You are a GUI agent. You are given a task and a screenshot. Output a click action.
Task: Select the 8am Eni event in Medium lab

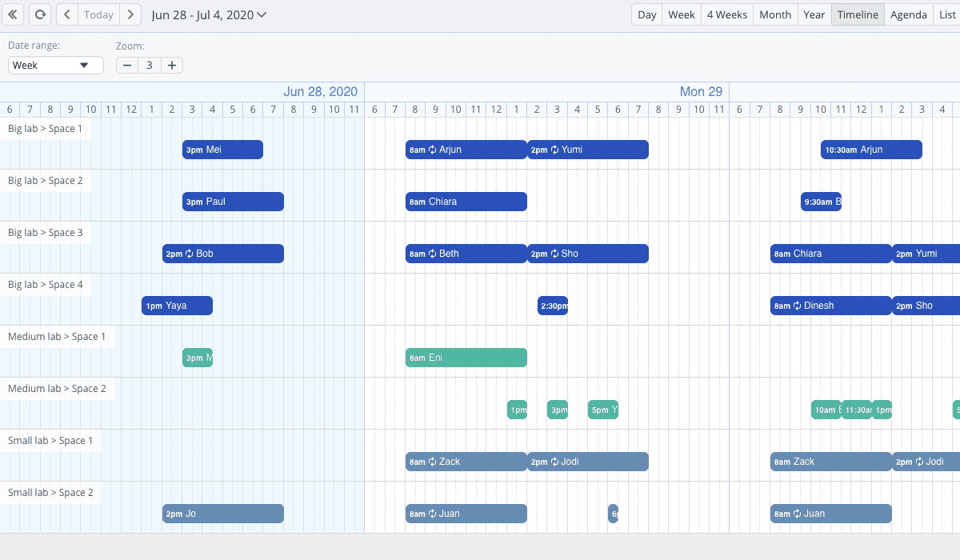point(466,358)
